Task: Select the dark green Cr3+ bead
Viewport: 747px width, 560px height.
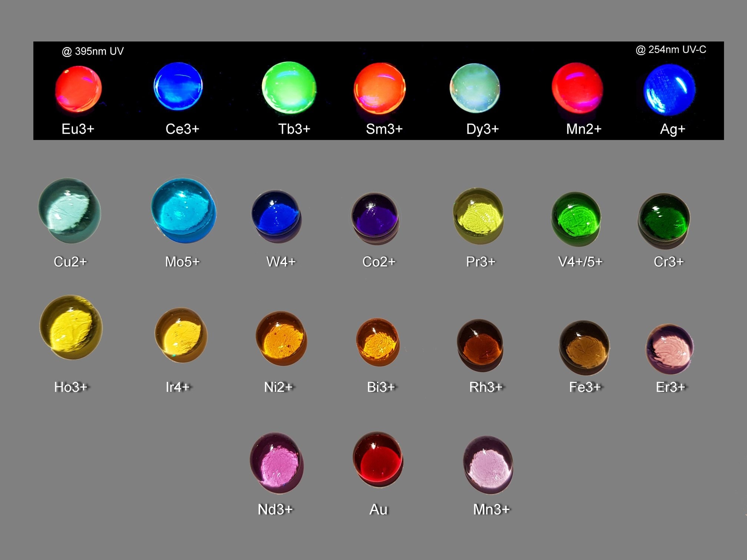Action: pos(664,220)
